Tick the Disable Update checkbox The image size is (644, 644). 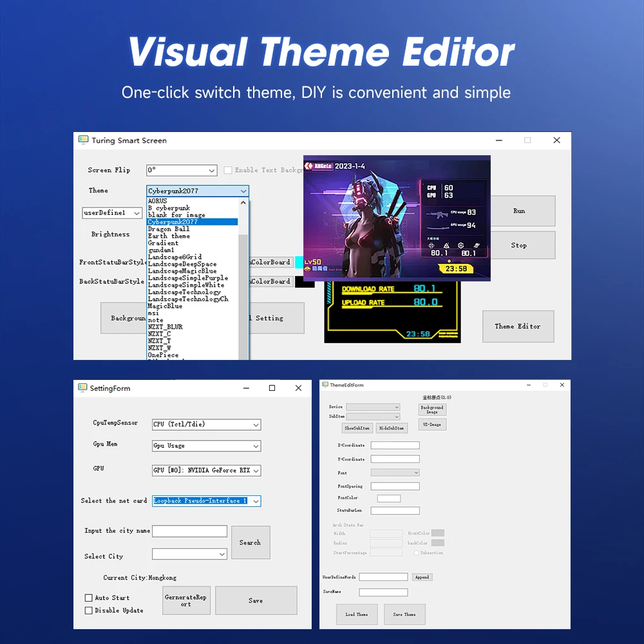coord(89,610)
